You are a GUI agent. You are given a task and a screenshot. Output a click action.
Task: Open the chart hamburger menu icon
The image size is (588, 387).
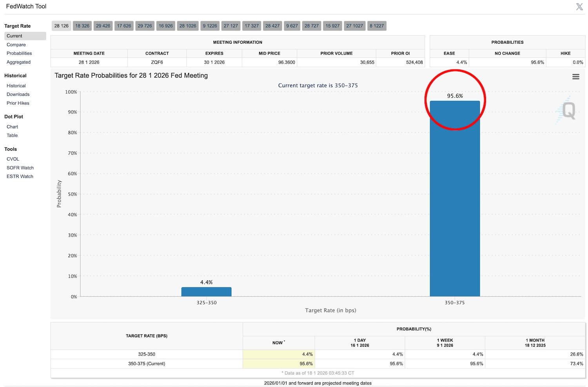coord(575,77)
